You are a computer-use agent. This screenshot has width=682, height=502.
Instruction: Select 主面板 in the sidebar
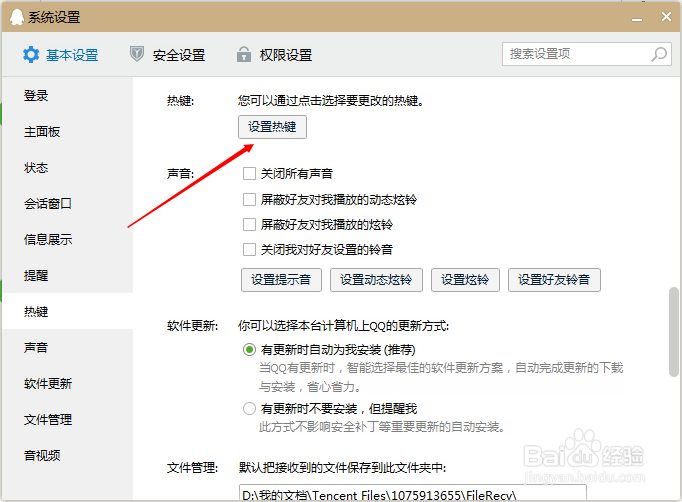pos(67,132)
